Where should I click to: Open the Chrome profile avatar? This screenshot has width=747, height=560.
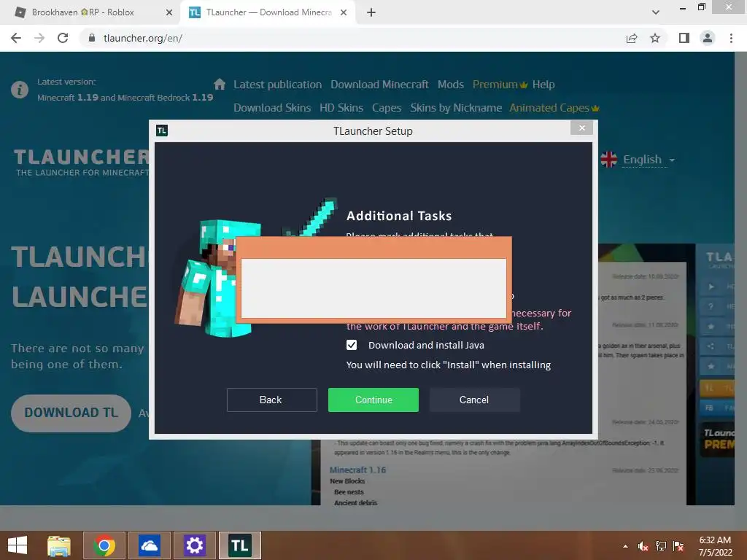click(x=708, y=38)
